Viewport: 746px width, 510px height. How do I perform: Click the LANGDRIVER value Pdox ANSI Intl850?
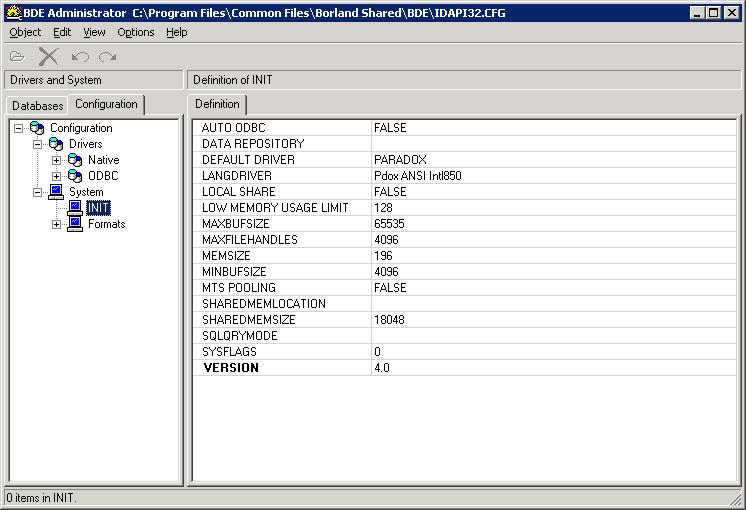[x=553, y=176]
